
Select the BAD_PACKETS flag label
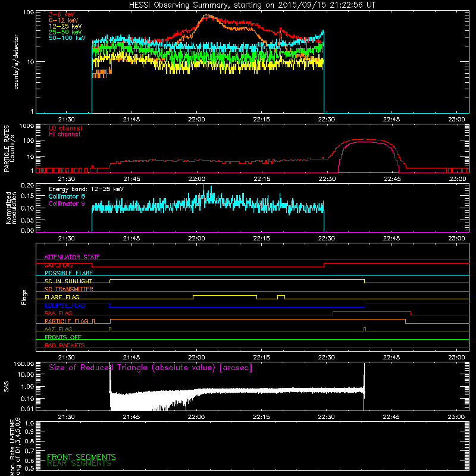tap(65, 345)
